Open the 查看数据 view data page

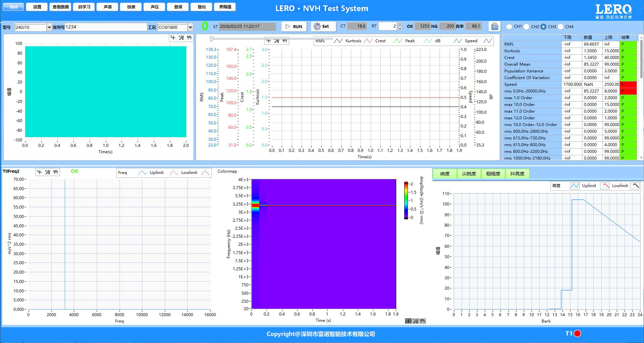tap(61, 7)
